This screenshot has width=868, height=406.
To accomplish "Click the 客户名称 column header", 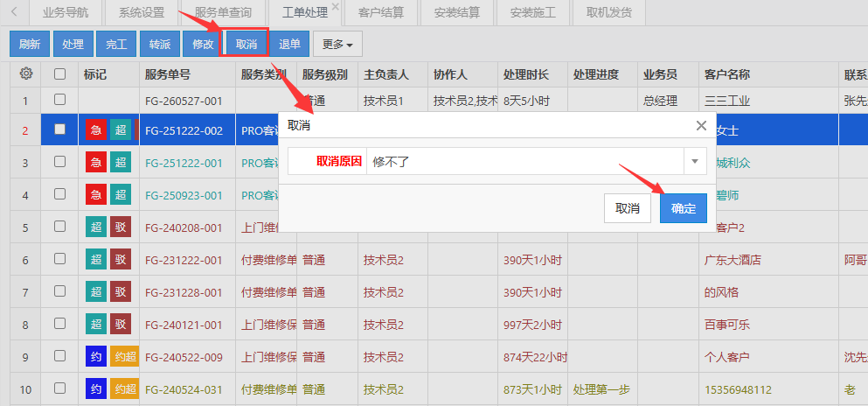I will tap(768, 74).
